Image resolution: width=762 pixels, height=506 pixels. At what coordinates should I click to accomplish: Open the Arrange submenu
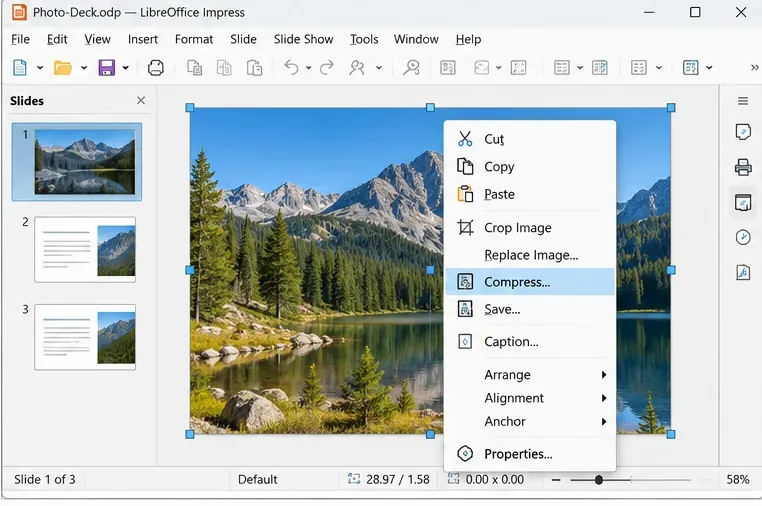click(530, 374)
